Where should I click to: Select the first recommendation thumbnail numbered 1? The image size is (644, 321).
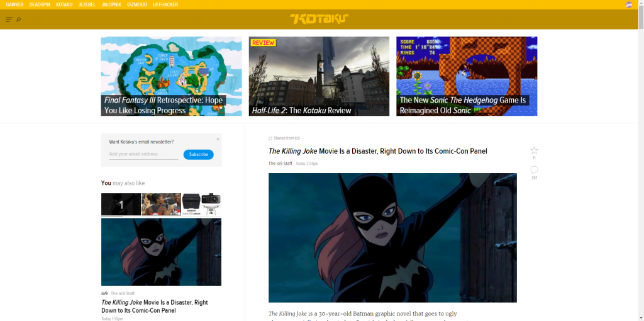coord(121,205)
